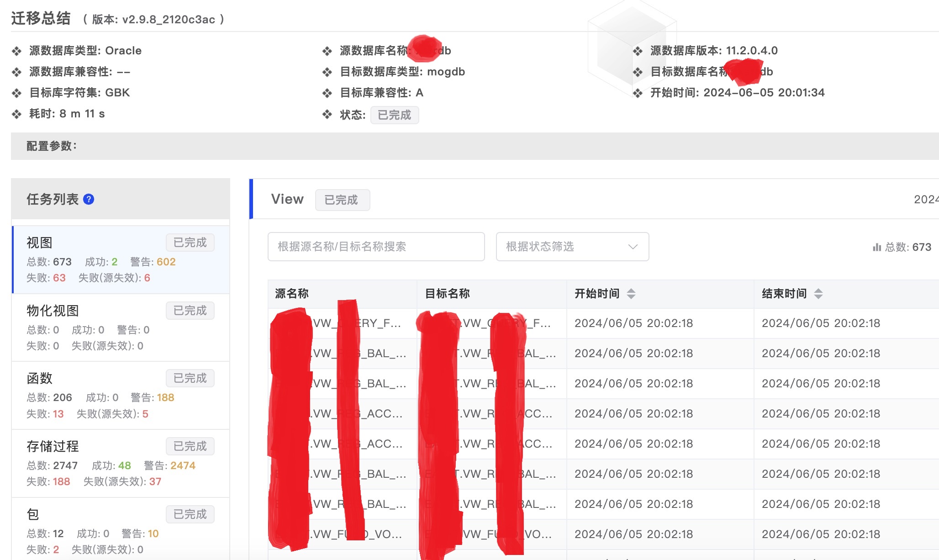Select the 视图 task in the list
The image size is (939, 560).
pyautogui.click(x=121, y=259)
